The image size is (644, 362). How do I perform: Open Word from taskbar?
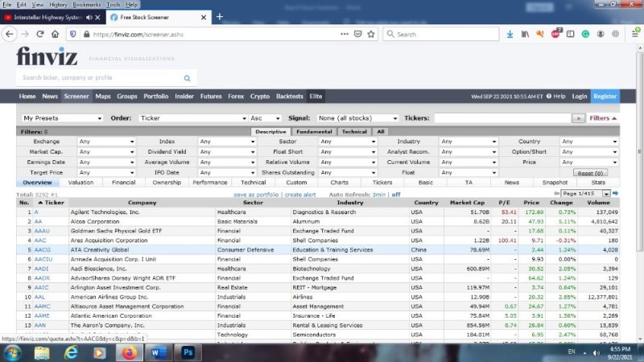click(x=158, y=352)
